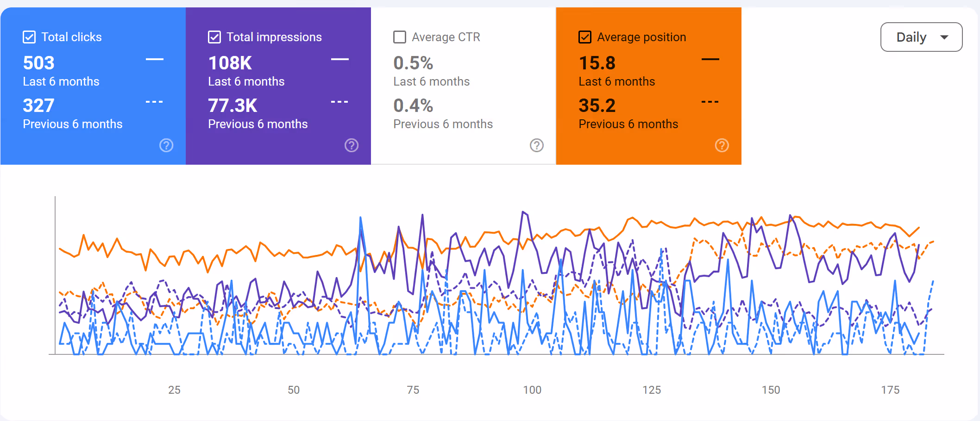The image size is (980, 421).
Task: Click the chart axis label 25
Action: [x=175, y=390]
